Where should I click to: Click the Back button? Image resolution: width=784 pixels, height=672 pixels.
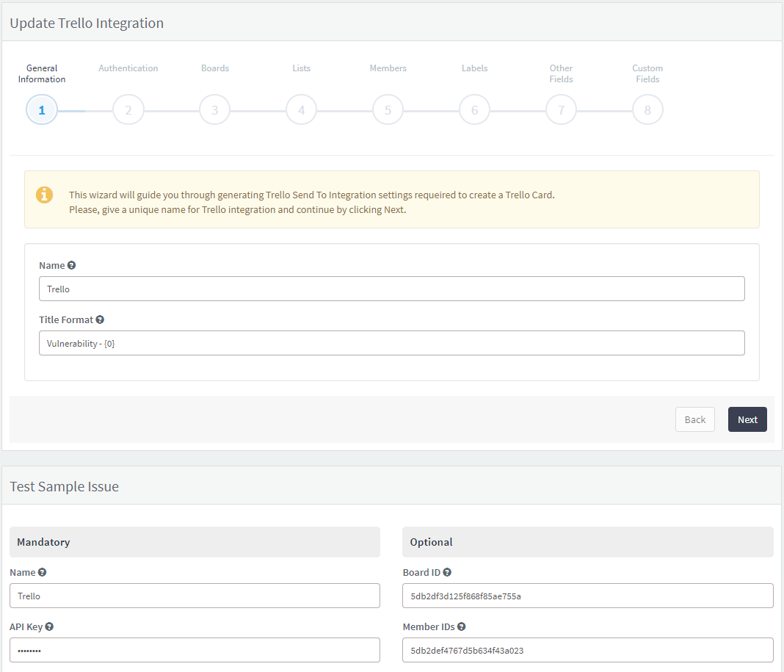695,419
